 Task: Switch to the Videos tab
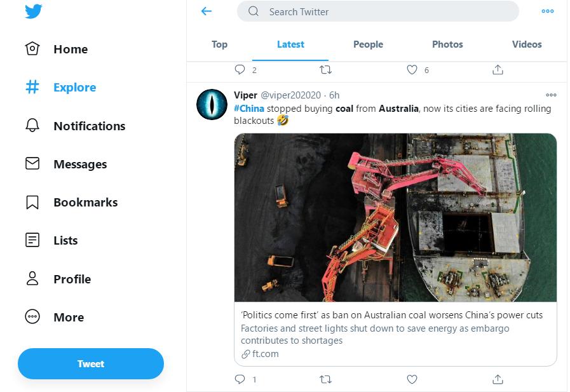click(527, 44)
